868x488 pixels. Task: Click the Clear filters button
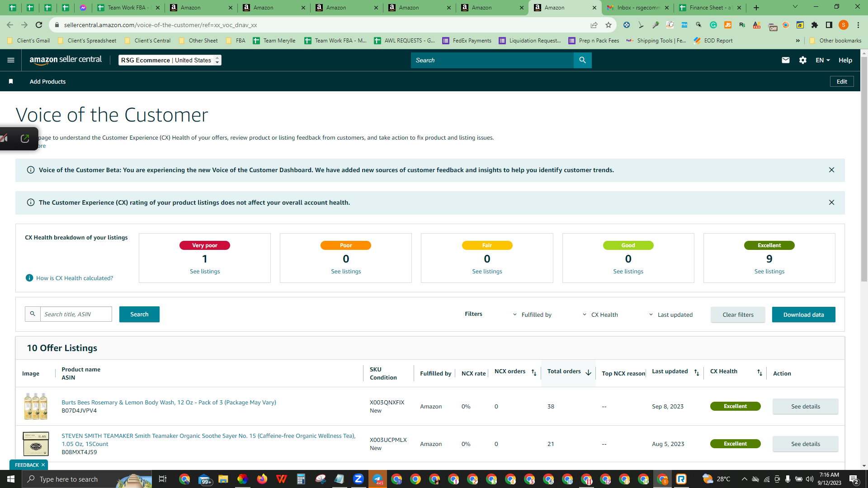click(738, 314)
